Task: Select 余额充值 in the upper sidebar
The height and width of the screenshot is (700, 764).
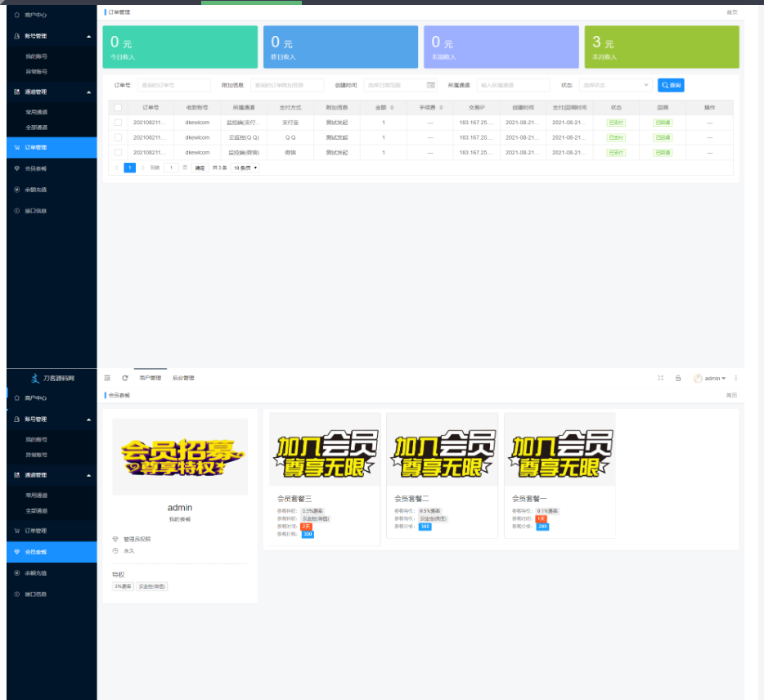Action: [36, 190]
